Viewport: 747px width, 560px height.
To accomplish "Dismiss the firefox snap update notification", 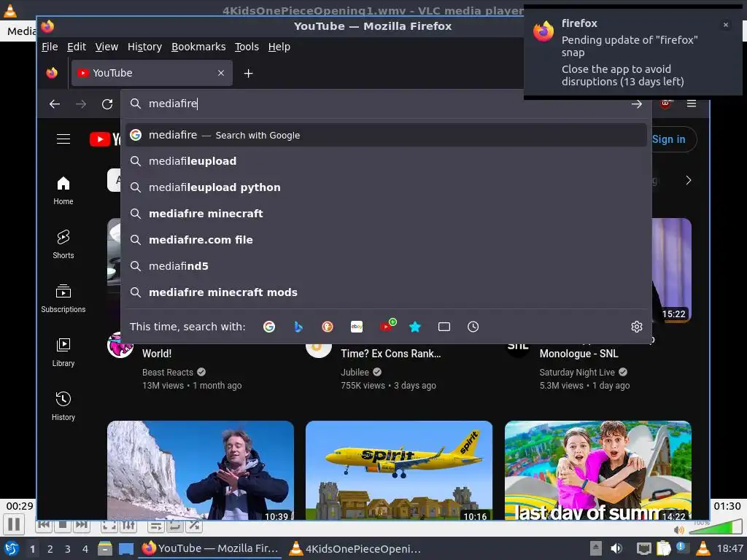I will click(x=726, y=25).
